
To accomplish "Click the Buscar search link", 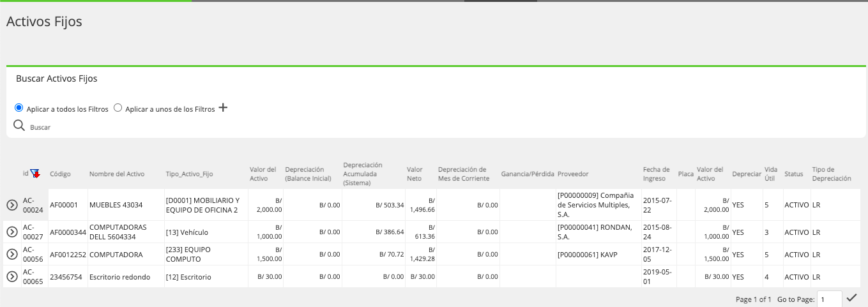I will [40, 128].
